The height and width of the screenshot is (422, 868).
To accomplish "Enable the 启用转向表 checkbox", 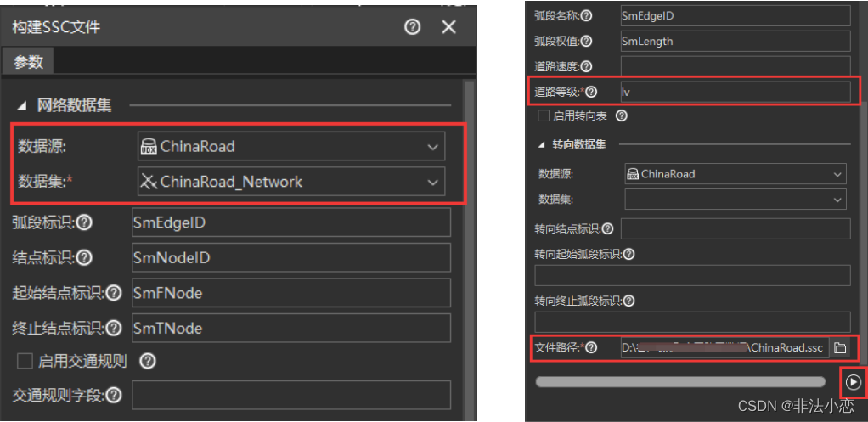I will click(x=544, y=115).
